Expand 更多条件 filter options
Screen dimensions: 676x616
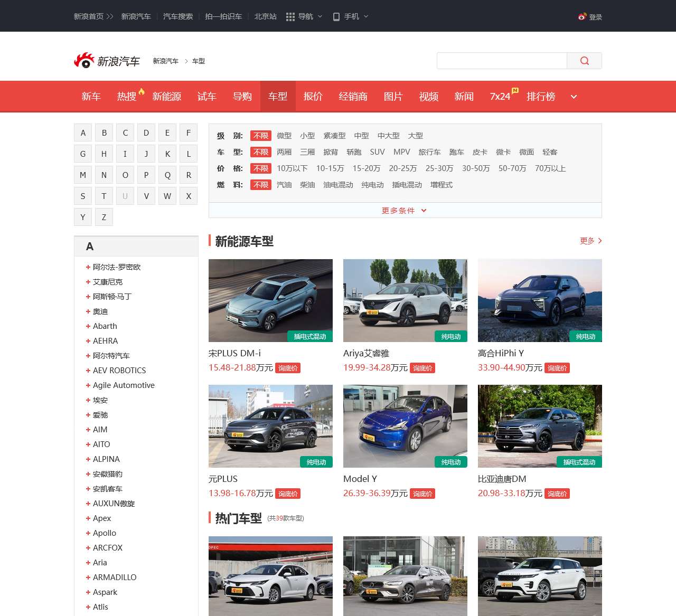click(405, 211)
